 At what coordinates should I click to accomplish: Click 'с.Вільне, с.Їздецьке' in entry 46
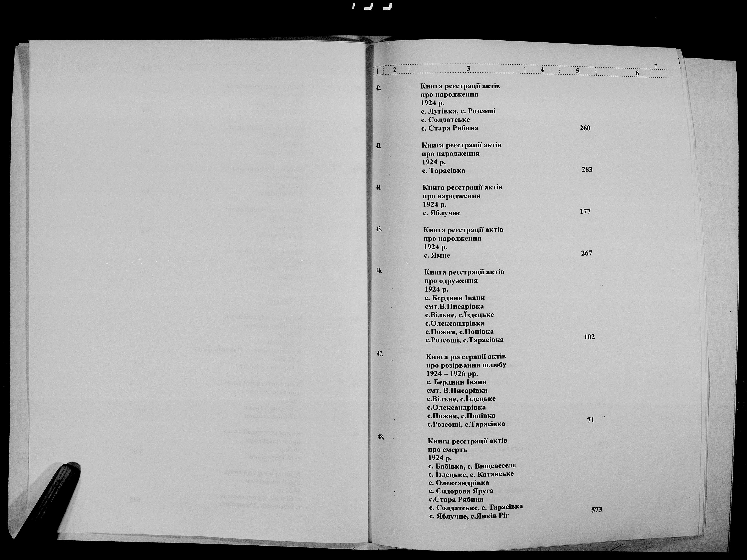point(460,315)
